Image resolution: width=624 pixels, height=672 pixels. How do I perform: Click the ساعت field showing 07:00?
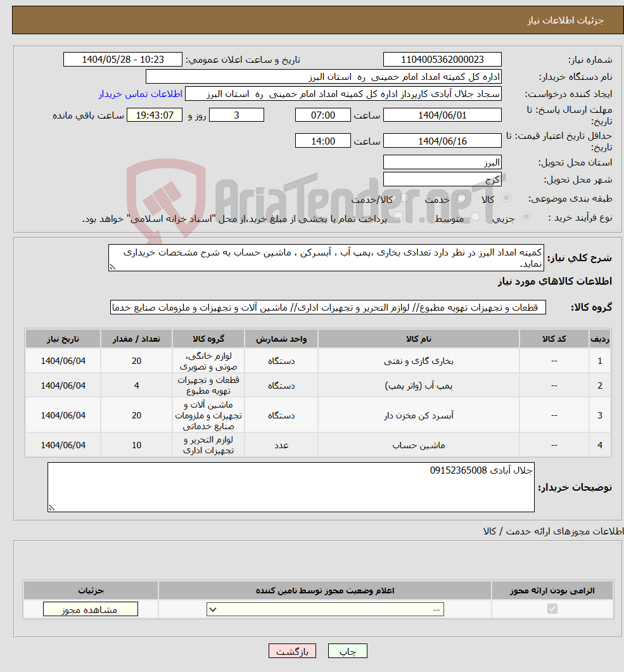(x=323, y=115)
